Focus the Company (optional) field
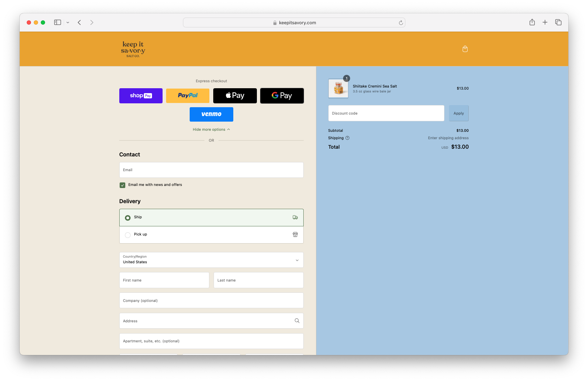The width and height of the screenshot is (588, 381). point(211,301)
